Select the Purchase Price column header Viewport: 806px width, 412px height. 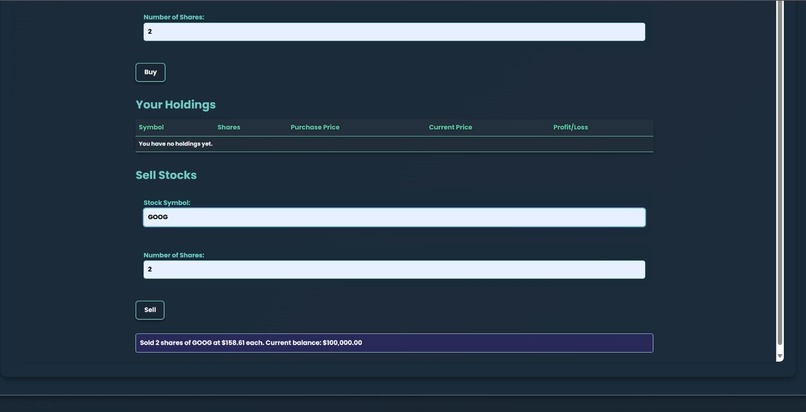pyautogui.click(x=315, y=127)
